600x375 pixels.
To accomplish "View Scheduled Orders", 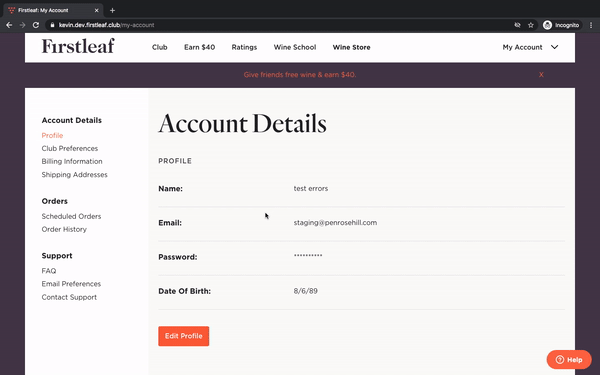I will 71,216.
